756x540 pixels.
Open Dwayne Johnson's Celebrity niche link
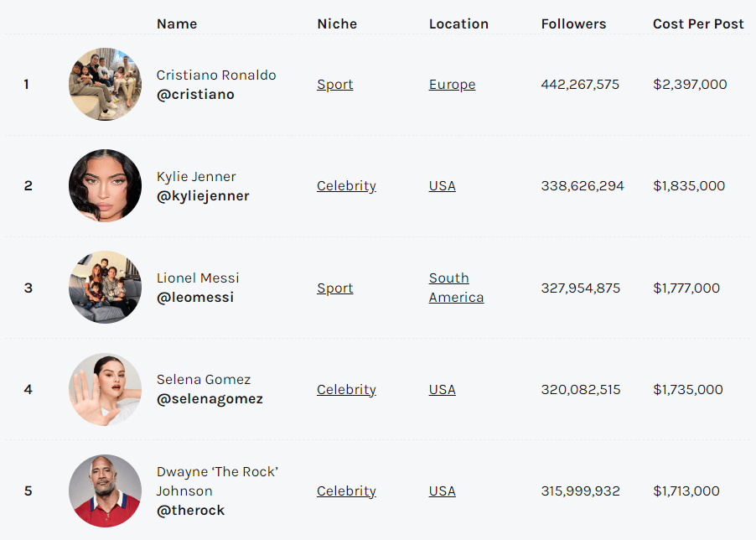pos(346,491)
